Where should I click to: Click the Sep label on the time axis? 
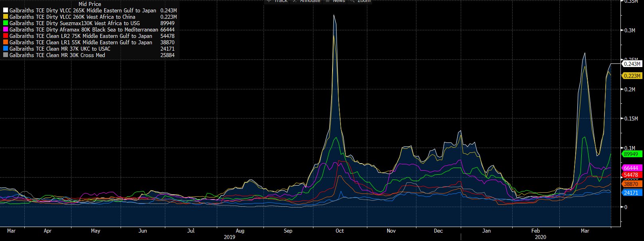pos(288,231)
